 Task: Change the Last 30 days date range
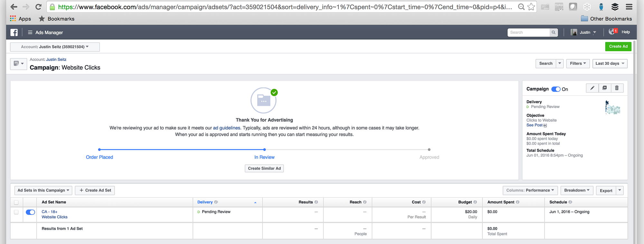coord(610,63)
